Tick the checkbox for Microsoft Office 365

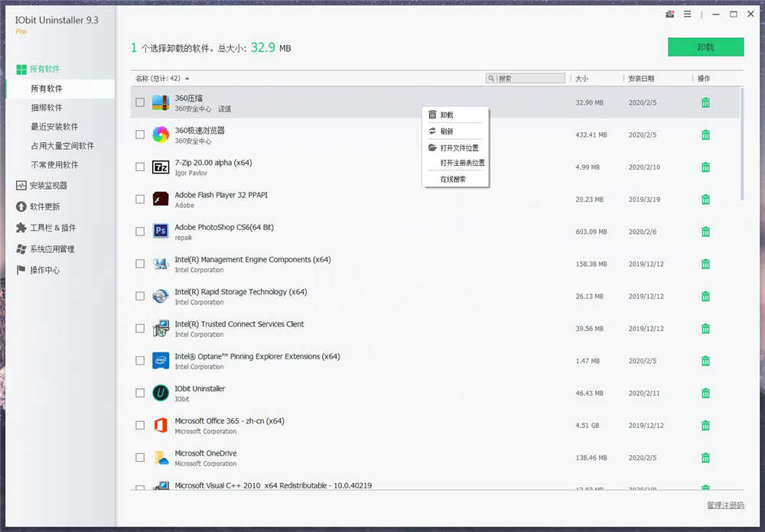pos(140,425)
